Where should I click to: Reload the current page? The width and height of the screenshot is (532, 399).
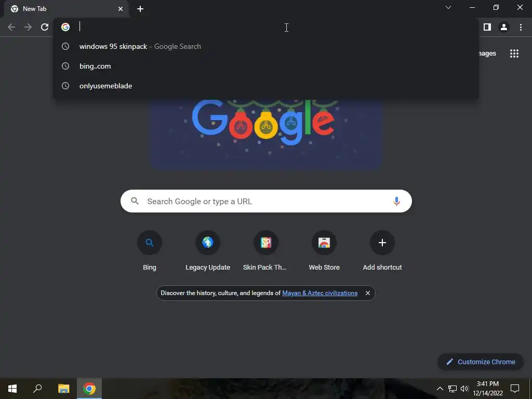[45, 27]
